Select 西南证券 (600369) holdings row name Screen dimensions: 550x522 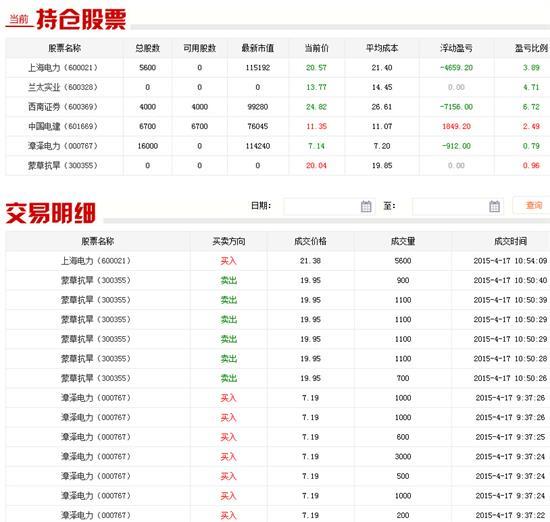63,107
